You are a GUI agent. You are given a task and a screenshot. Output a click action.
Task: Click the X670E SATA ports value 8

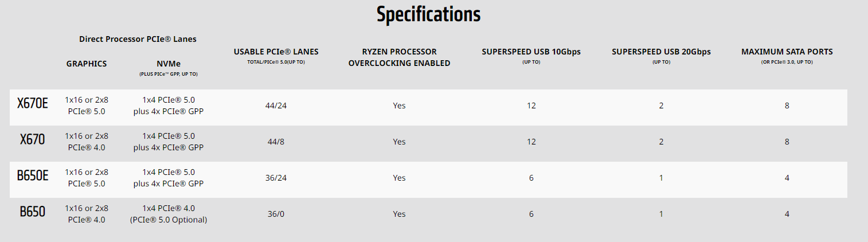[x=787, y=106]
